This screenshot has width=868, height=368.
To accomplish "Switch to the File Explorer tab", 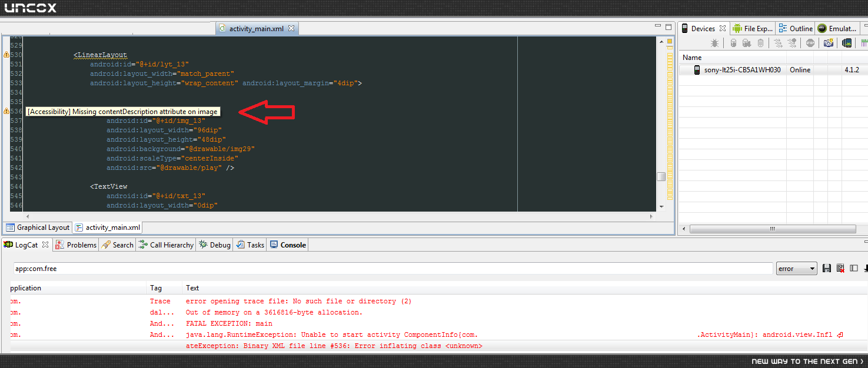I will [753, 28].
